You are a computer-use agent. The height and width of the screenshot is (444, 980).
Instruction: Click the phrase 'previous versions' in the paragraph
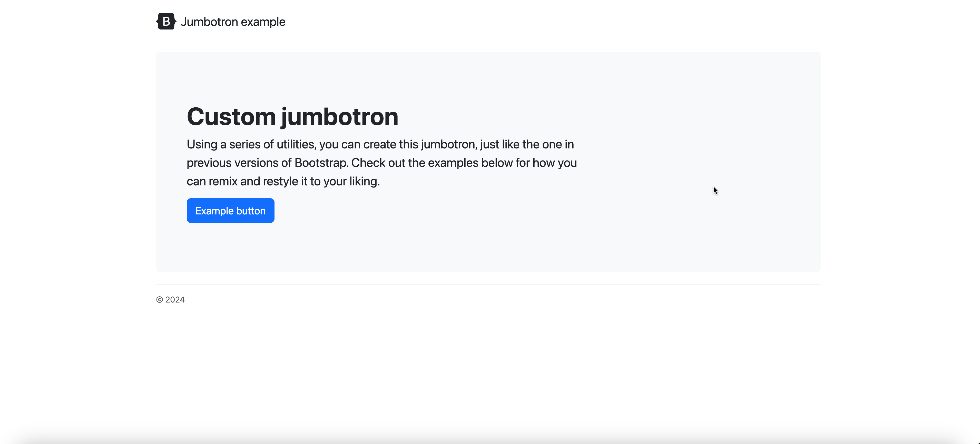pyautogui.click(x=232, y=163)
